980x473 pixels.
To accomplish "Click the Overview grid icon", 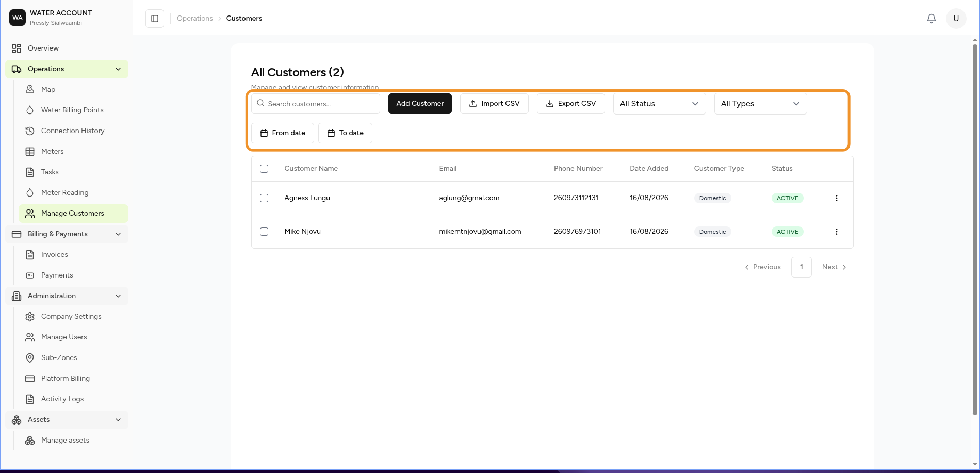I will (17, 48).
